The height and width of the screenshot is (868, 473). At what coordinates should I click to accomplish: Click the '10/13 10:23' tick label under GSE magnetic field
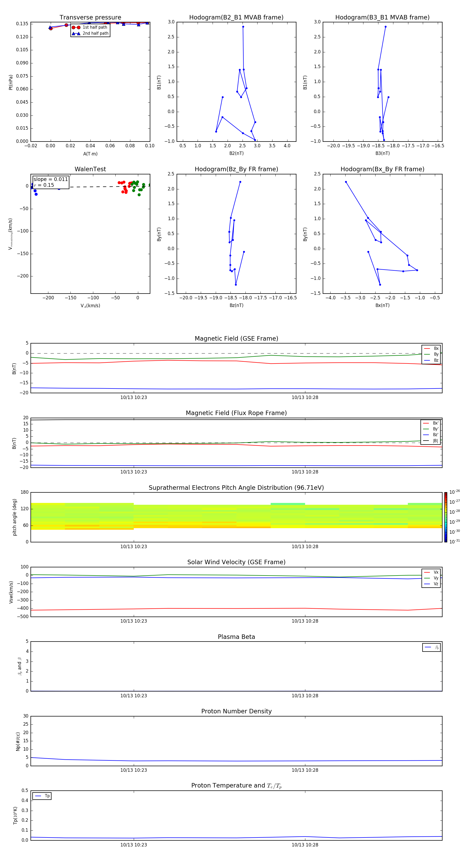tap(134, 398)
